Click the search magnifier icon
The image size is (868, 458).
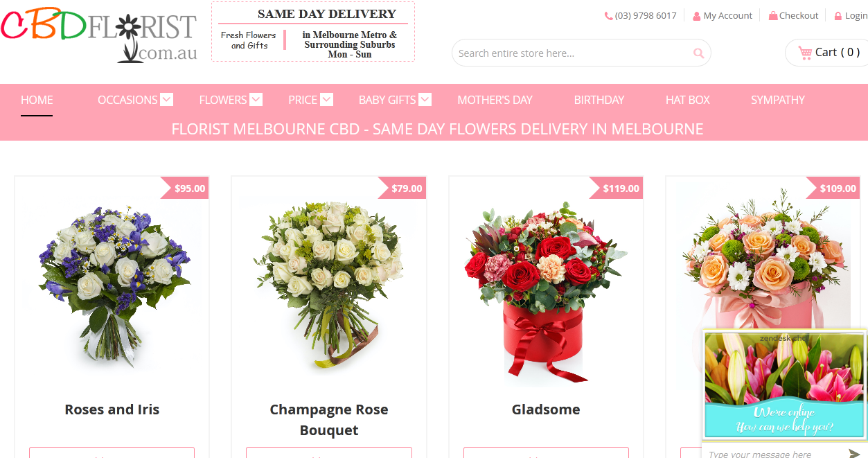698,53
